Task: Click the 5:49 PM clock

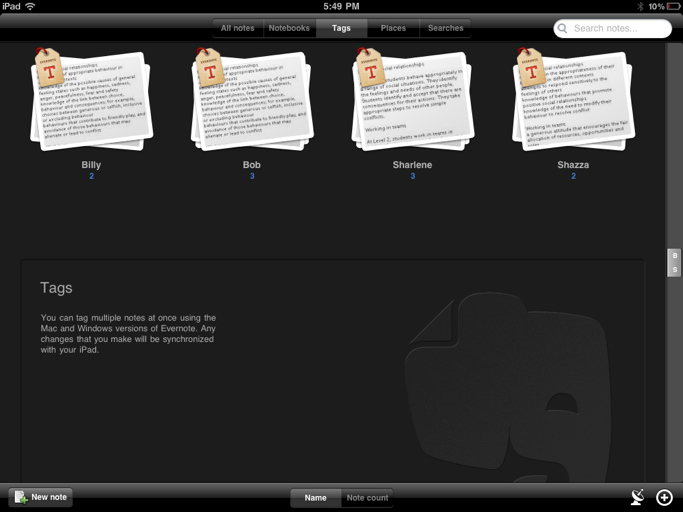Action: click(x=341, y=6)
